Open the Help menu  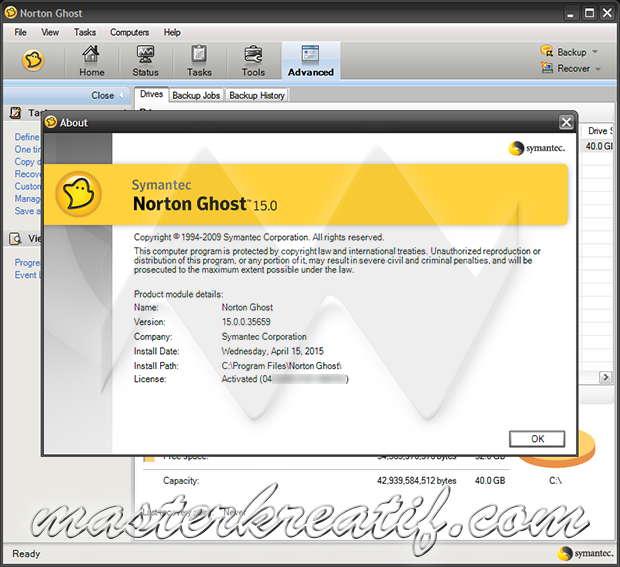(172, 32)
